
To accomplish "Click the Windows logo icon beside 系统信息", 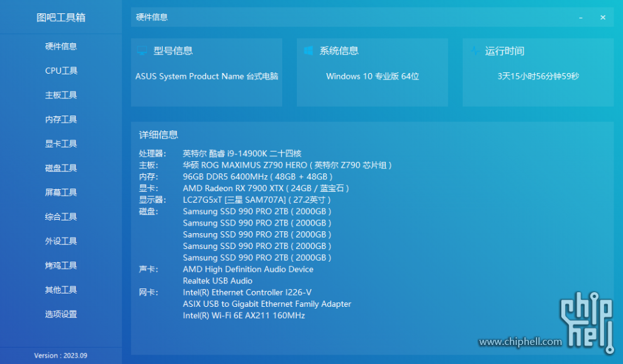I will 308,50.
